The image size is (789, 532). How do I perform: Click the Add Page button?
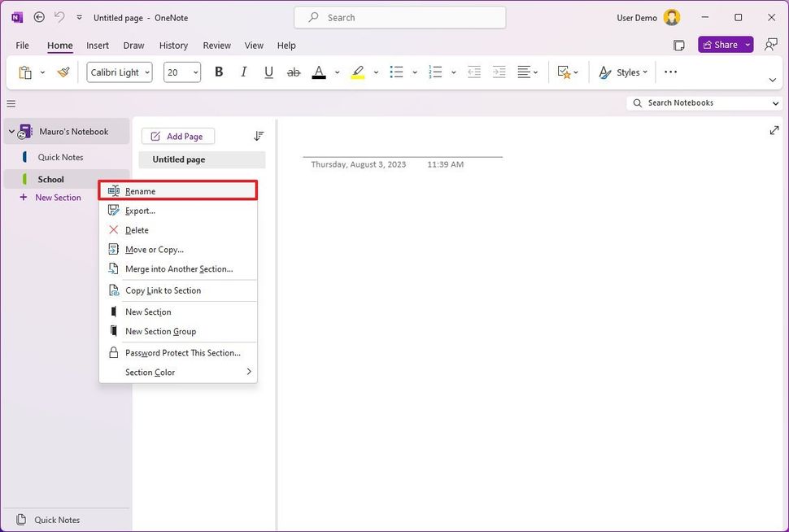[x=177, y=135]
